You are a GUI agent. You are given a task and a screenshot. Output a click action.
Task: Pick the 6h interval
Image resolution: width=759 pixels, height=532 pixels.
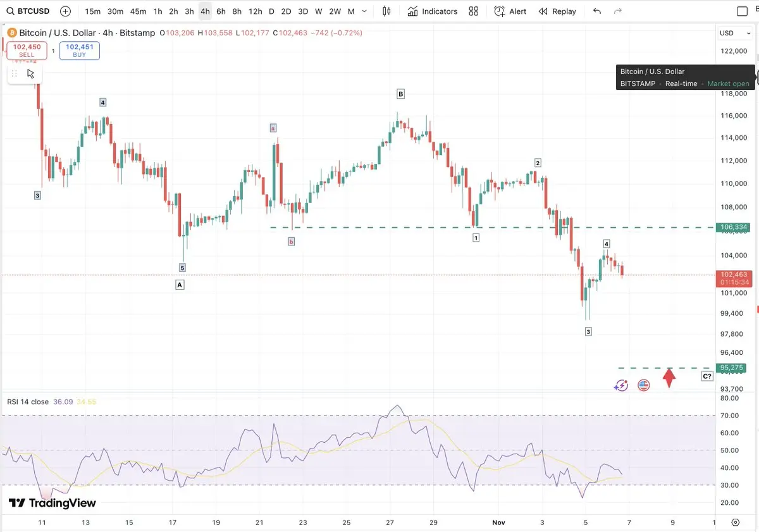221,11
